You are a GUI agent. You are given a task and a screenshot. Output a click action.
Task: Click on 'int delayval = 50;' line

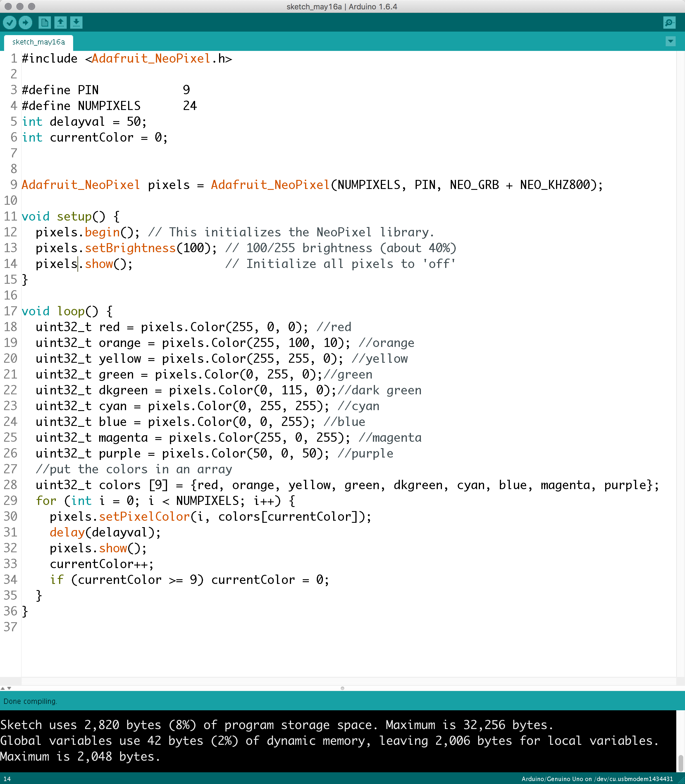coord(84,122)
